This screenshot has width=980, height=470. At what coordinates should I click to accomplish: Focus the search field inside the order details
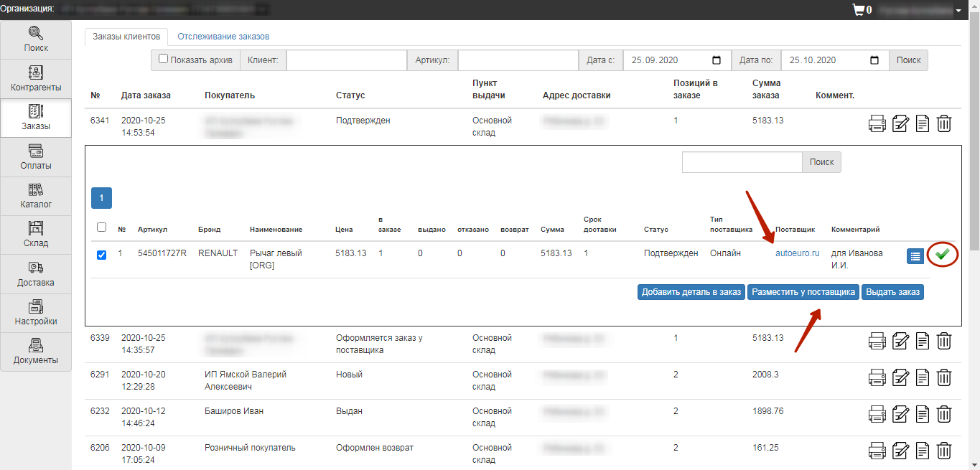[742, 162]
